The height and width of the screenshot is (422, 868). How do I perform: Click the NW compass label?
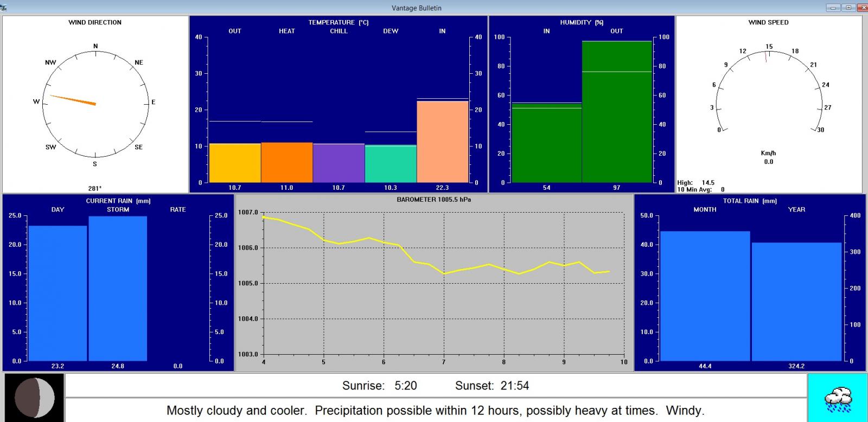point(50,62)
